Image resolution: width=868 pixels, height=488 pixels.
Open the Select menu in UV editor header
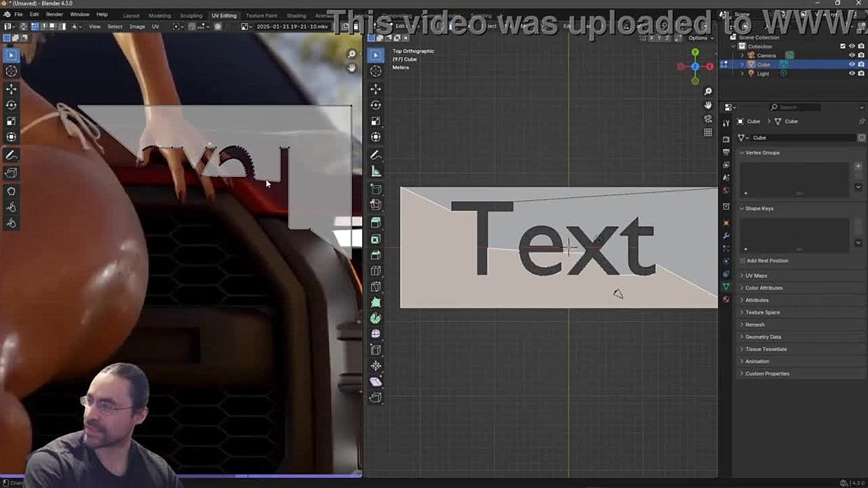click(x=115, y=26)
